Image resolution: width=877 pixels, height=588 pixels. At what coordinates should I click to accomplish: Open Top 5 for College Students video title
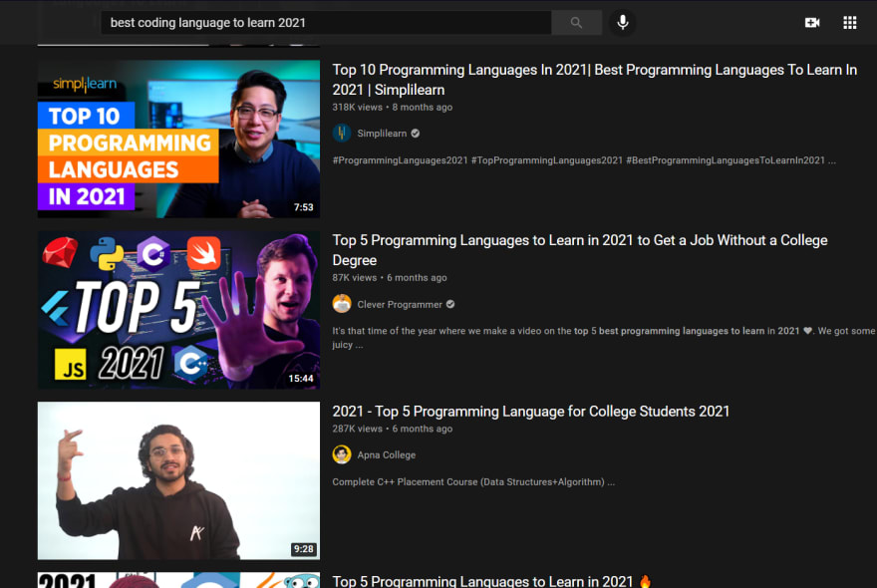531,412
